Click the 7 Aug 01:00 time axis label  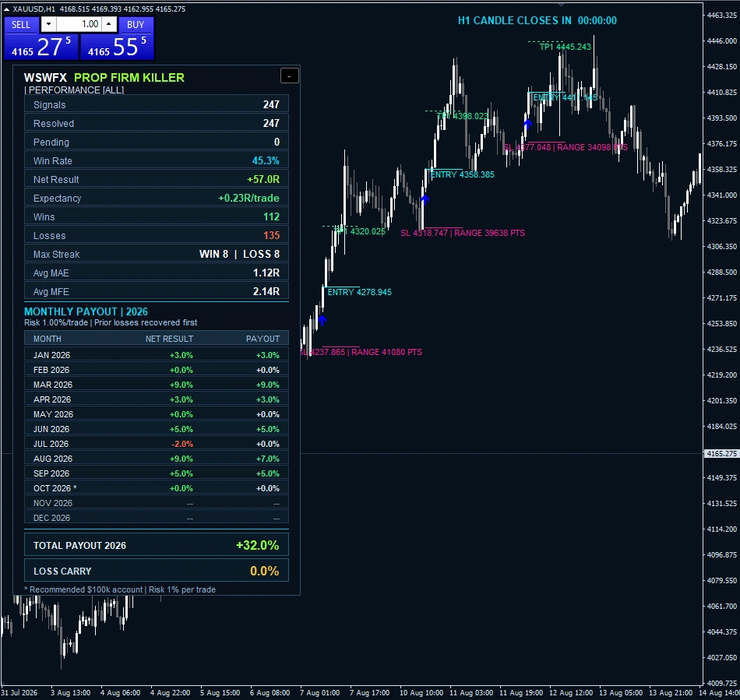[x=319, y=693]
